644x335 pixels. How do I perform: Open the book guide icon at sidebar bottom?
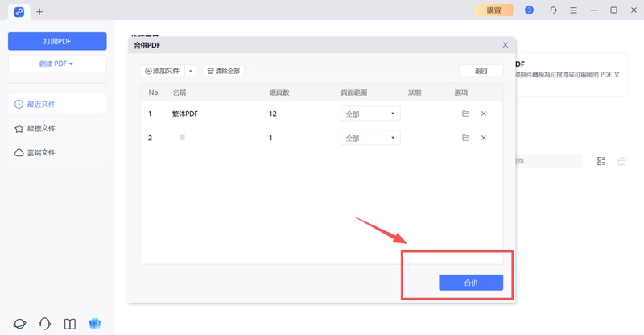(x=70, y=324)
